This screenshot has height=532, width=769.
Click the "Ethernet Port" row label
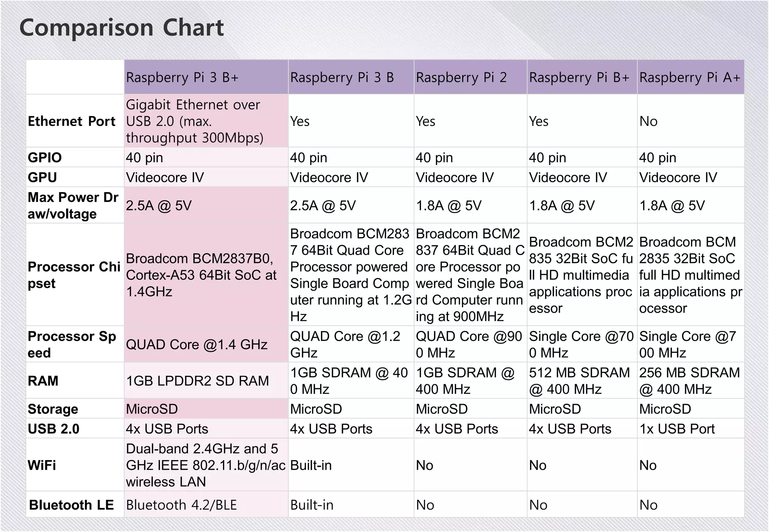click(72, 121)
